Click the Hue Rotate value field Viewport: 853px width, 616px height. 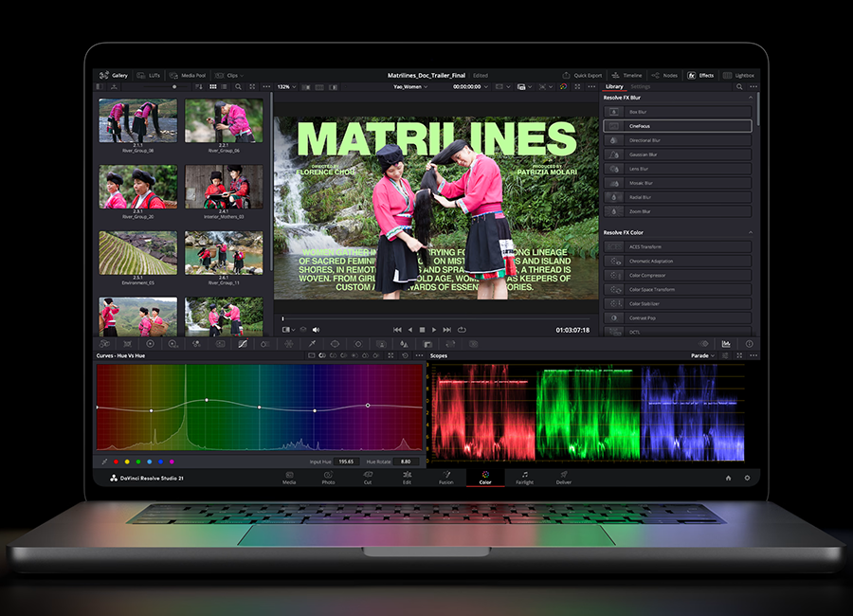pos(407,462)
